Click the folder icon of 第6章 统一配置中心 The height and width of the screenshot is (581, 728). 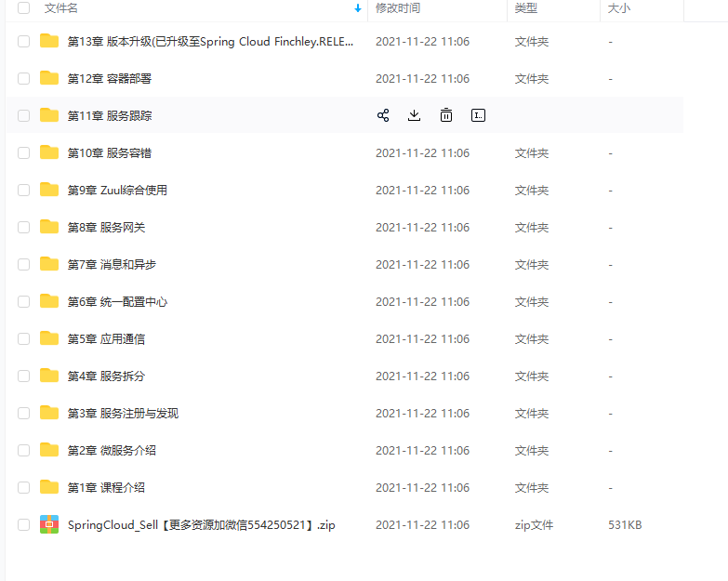(x=49, y=301)
